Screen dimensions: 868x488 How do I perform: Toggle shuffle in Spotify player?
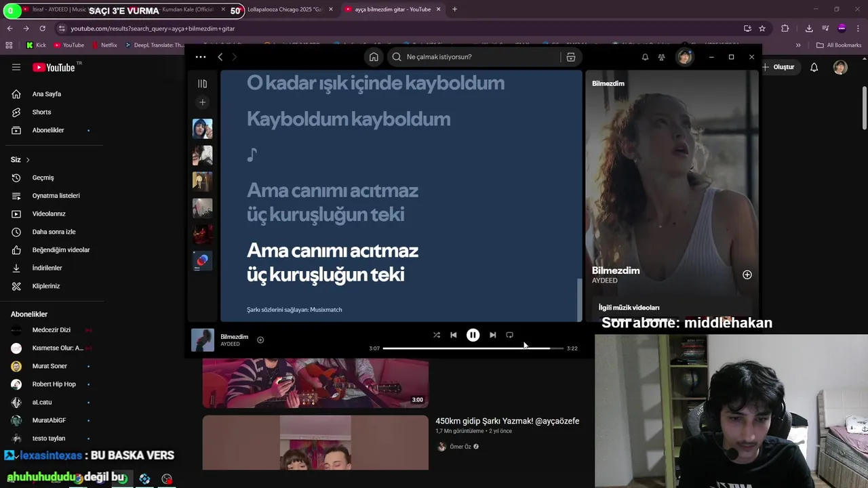pos(437,335)
